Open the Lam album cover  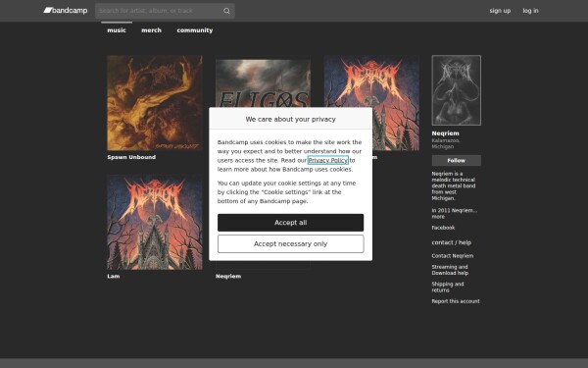click(155, 222)
